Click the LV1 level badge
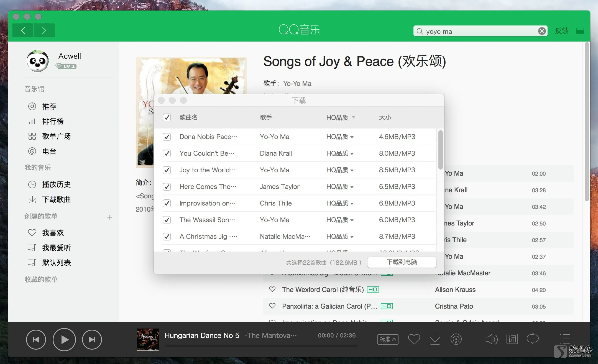 [x=66, y=66]
